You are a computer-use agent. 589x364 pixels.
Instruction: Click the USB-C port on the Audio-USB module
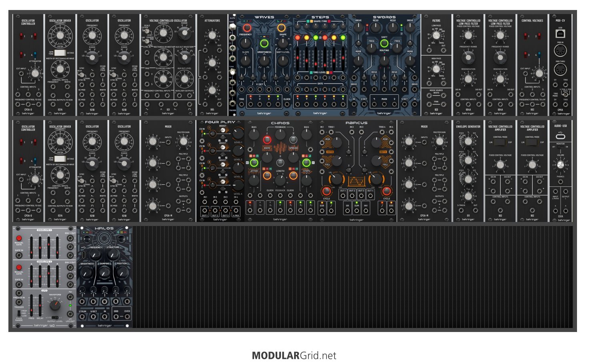click(560, 136)
